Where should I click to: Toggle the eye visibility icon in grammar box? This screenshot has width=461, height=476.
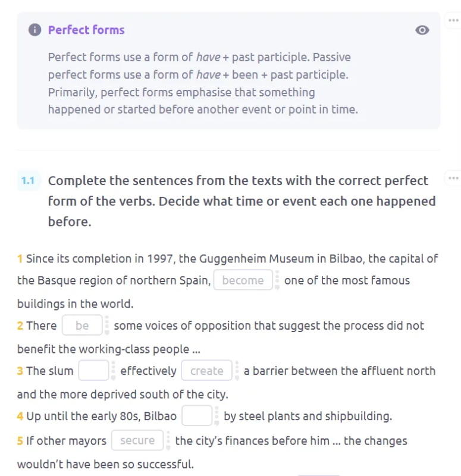(x=422, y=30)
